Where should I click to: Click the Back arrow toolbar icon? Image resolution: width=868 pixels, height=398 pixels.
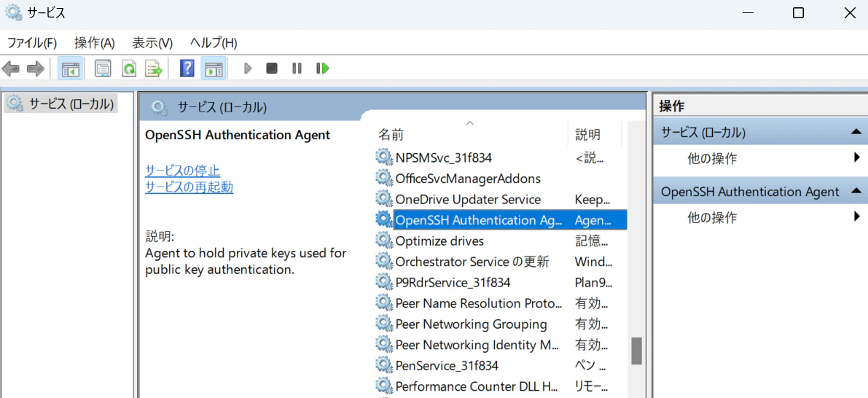(10, 69)
